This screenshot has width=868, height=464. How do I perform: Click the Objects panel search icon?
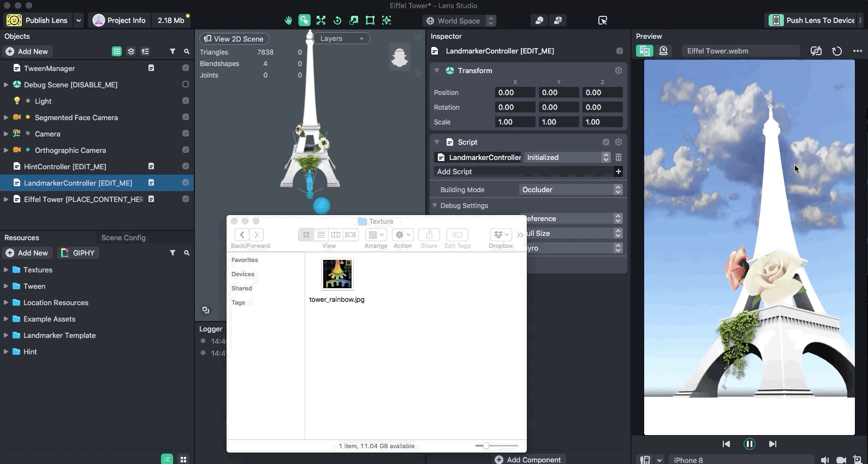point(187,51)
